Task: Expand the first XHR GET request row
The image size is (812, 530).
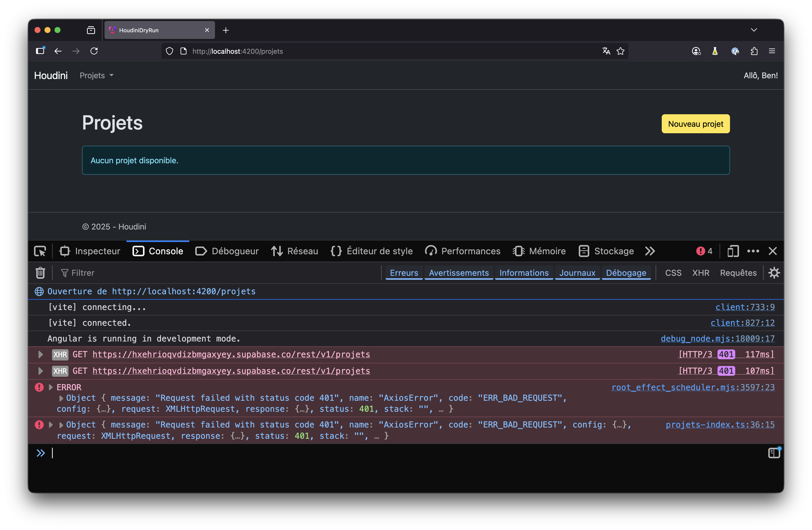Action: pyautogui.click(x=40, y=354)
